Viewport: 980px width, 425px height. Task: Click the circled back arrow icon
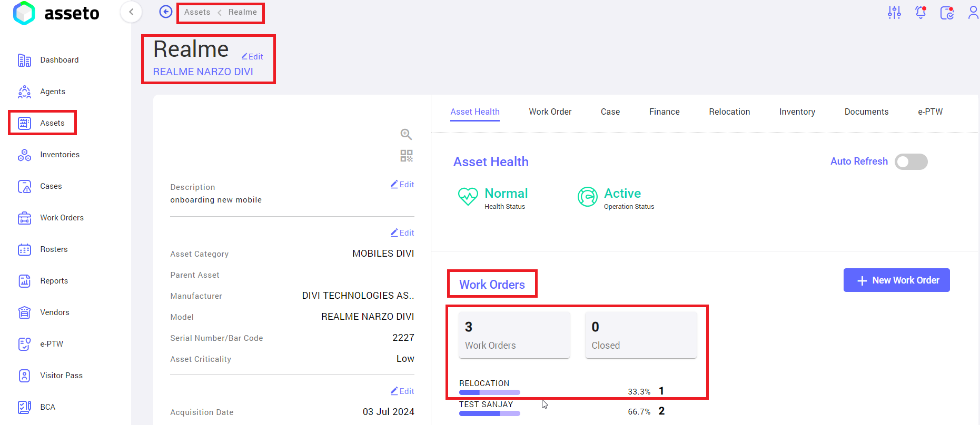[166, 12]
